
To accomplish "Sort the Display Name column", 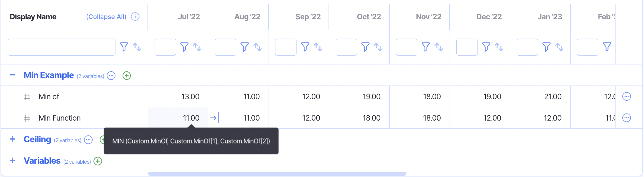I will [x=137, y=47].
